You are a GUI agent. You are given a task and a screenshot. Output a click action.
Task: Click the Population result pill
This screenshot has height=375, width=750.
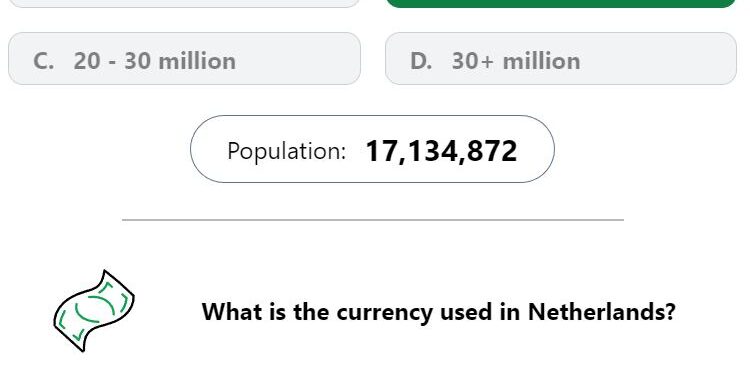coord(372,149)
